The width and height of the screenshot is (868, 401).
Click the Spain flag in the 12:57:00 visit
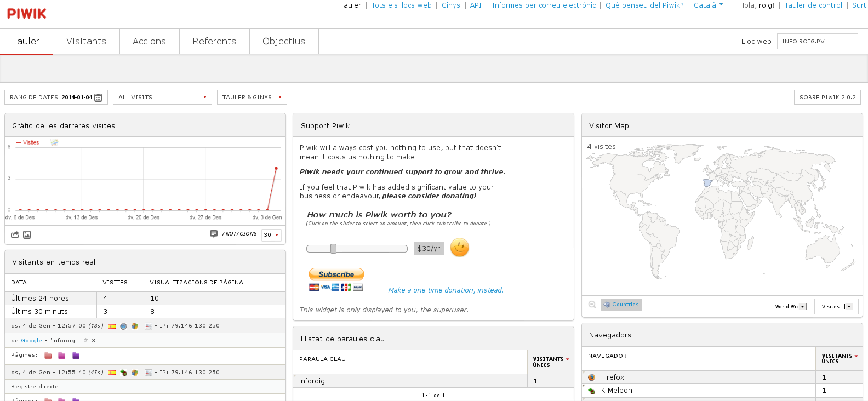pos(112,326)
